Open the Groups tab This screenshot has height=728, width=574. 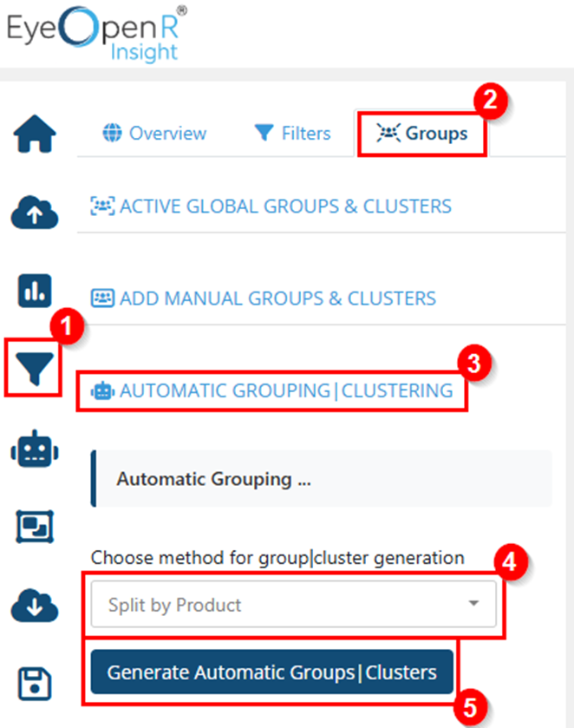pos(421,134)
